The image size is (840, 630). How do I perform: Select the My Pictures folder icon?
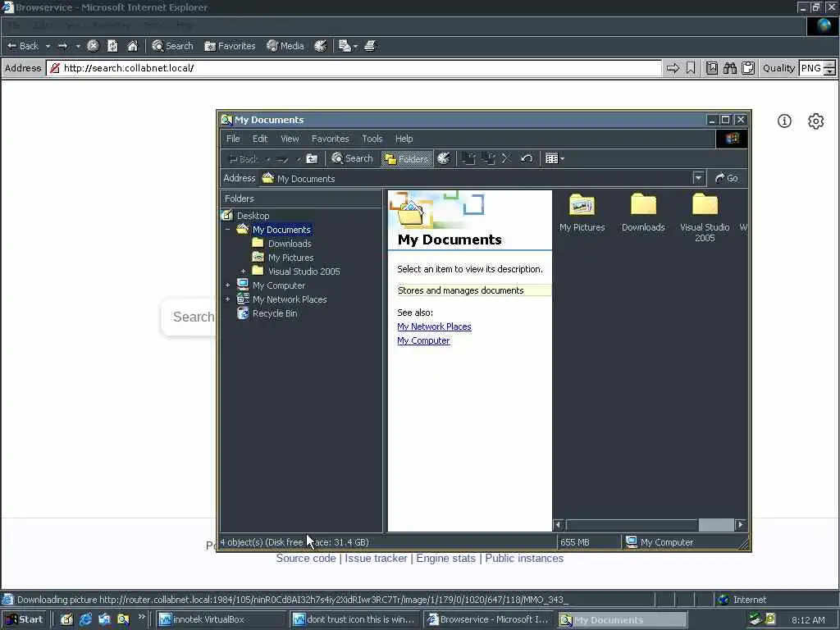[582, 205]
